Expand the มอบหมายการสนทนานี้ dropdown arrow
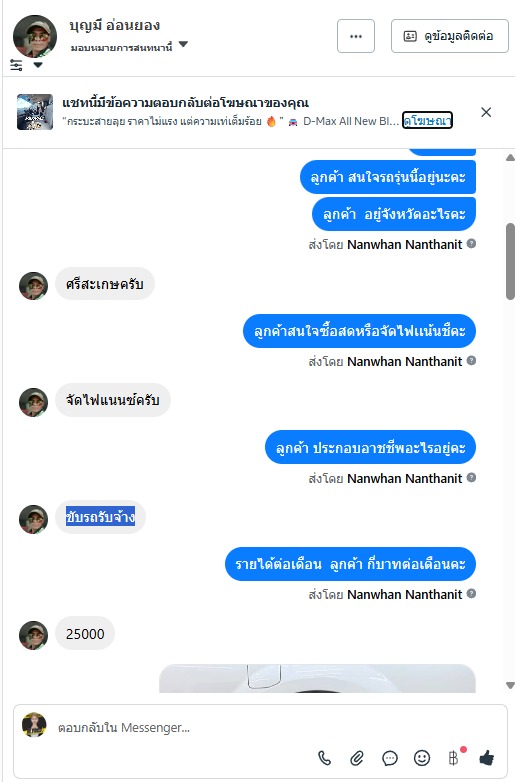Image resolution: width=515 pixels, height=782 pixels. [x=183, y=44]
